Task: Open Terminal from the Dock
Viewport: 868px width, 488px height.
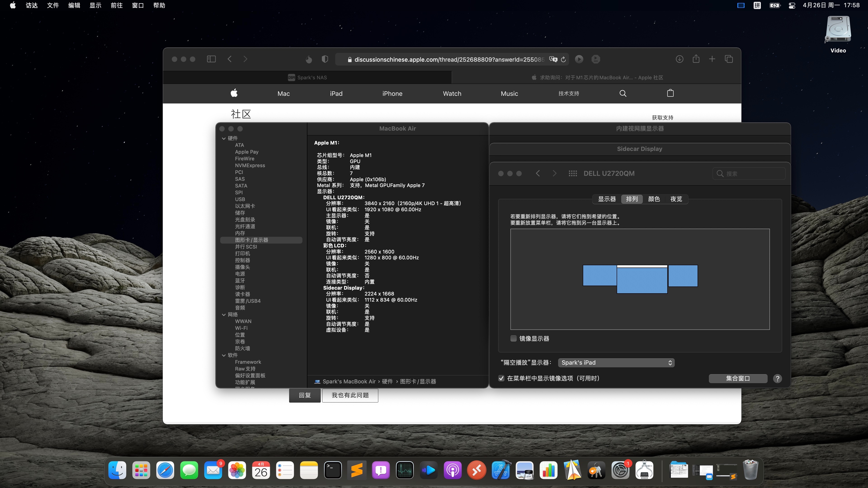Action: pyautogui.click(x=333, y=470)
